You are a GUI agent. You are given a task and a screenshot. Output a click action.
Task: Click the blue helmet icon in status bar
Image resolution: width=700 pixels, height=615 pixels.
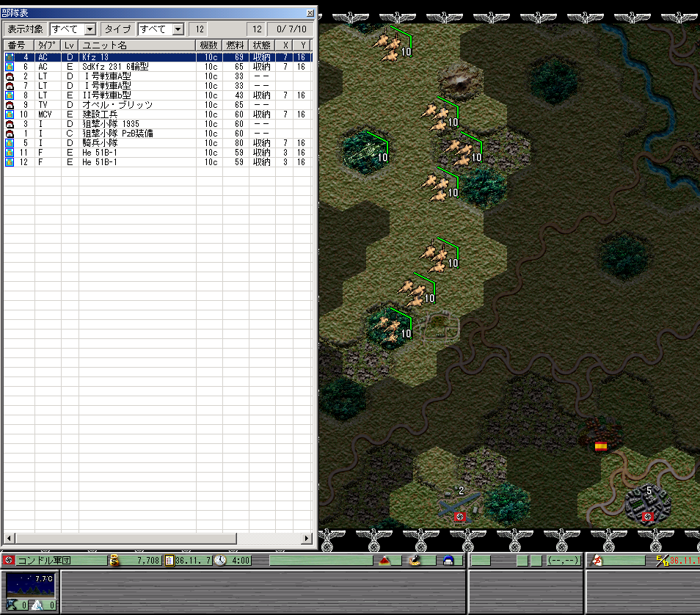point(448,560)
